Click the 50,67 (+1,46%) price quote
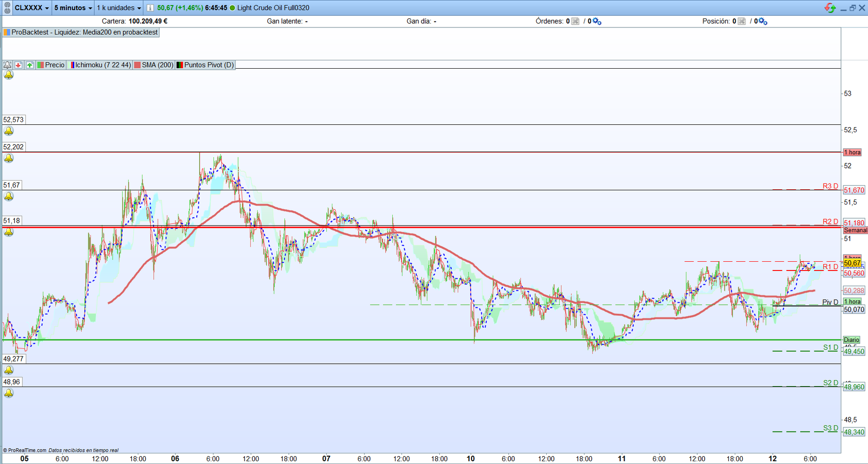Image resolution: width=868 pixels, height=464 pixels. point(180,8)
